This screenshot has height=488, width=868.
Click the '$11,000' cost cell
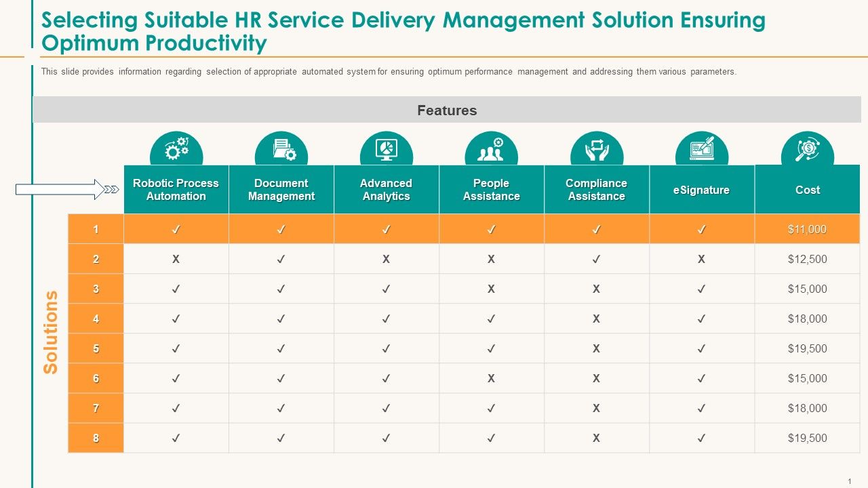pyautogui.click(x=807, y=229)
